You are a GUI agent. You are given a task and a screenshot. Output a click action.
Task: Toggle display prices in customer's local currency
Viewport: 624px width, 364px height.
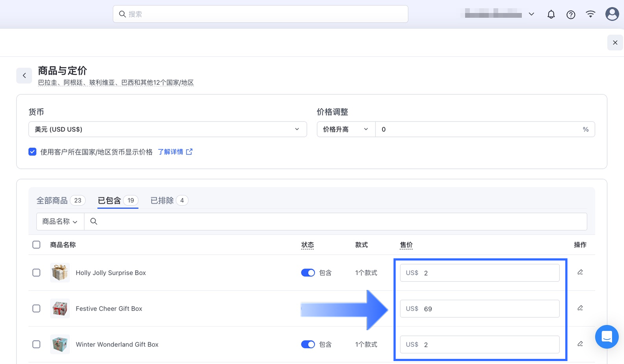point(32,152)
